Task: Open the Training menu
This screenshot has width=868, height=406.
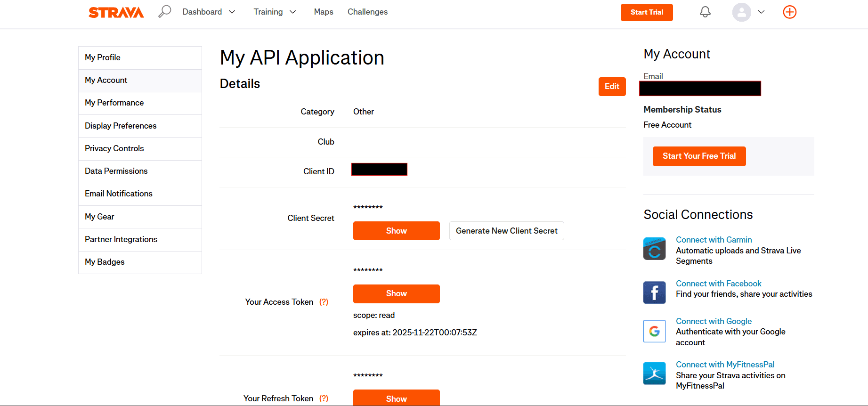Action: (268, 12)
